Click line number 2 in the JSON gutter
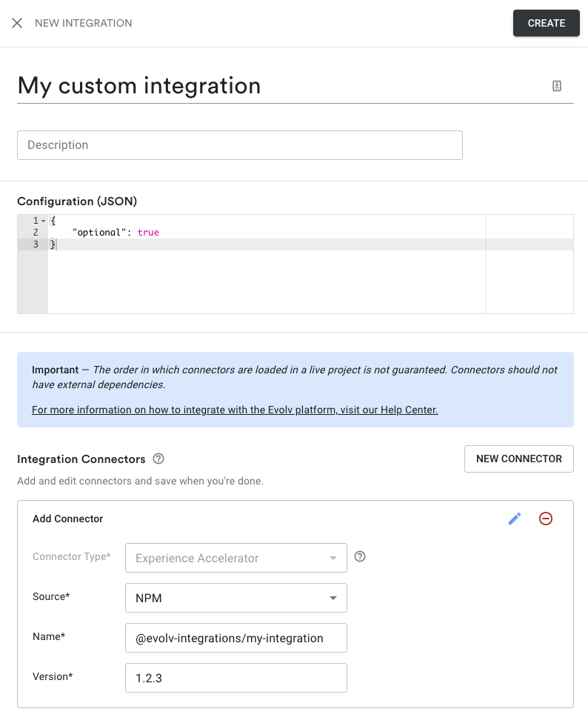The height and width of the screenshot is (723, 588). (x=36, y=233)
